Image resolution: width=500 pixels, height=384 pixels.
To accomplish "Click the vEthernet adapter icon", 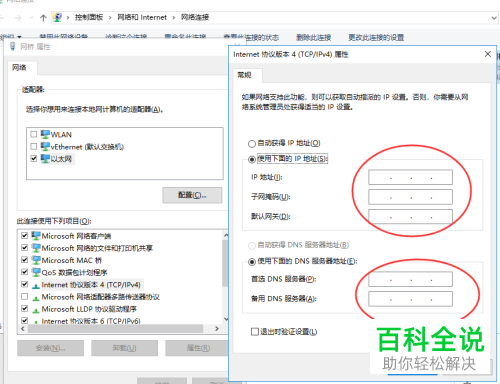I will [45, 146].
